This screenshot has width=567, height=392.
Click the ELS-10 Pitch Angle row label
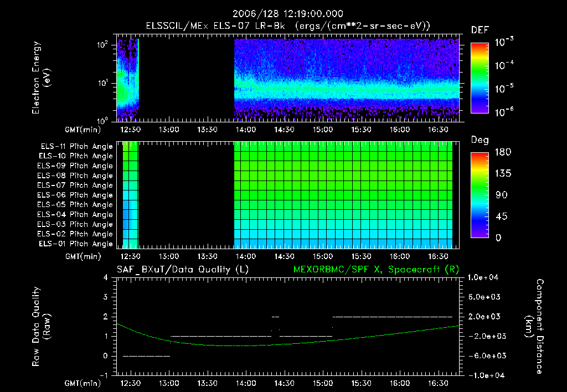(76, 156)
